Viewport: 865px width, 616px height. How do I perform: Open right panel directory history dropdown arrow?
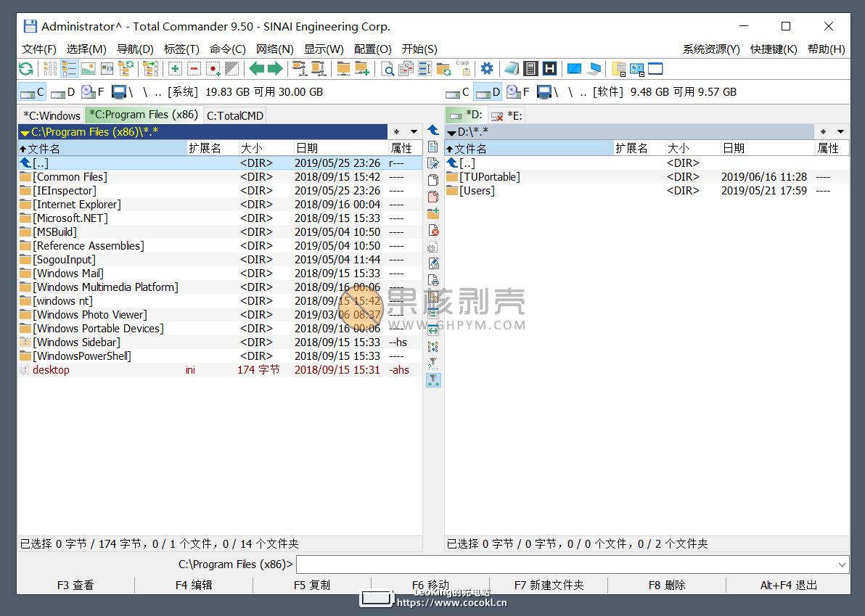(x=840, y=132)
